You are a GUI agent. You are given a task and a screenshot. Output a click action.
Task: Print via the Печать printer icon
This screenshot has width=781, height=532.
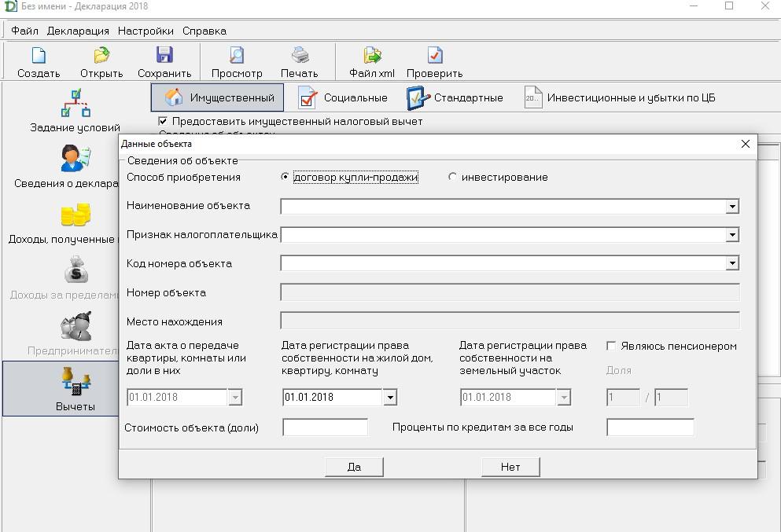pos(300,55)
